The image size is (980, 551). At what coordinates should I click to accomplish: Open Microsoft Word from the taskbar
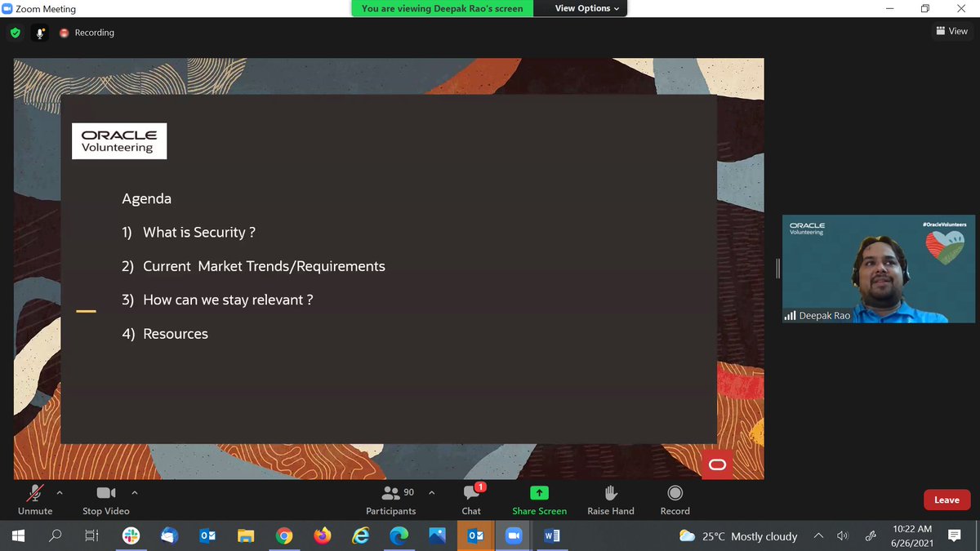click(x=552, y=536)
